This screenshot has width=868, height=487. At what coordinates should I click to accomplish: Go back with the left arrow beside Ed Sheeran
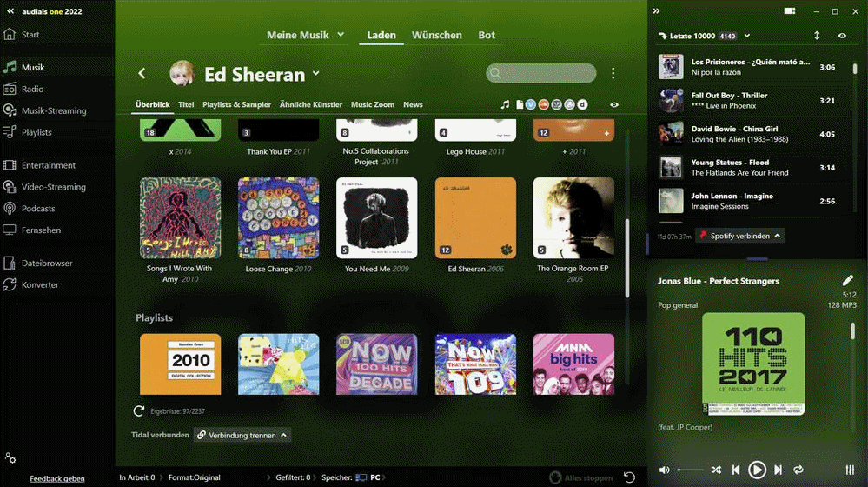pos(142,73)
